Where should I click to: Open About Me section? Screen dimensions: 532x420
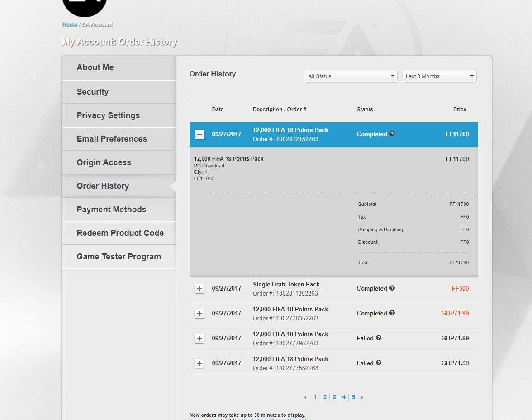[x=119, y=68]
